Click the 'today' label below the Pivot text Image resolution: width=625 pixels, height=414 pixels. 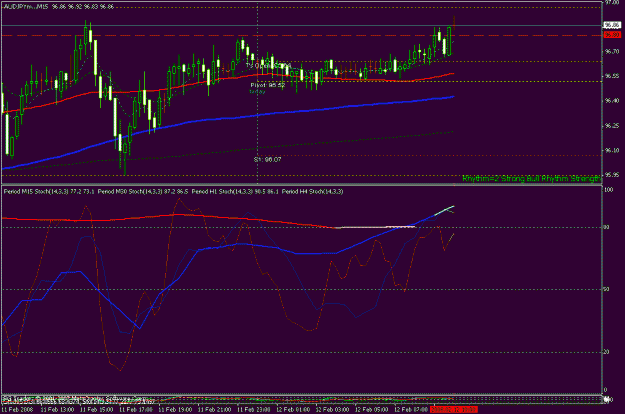pos(257,92)
